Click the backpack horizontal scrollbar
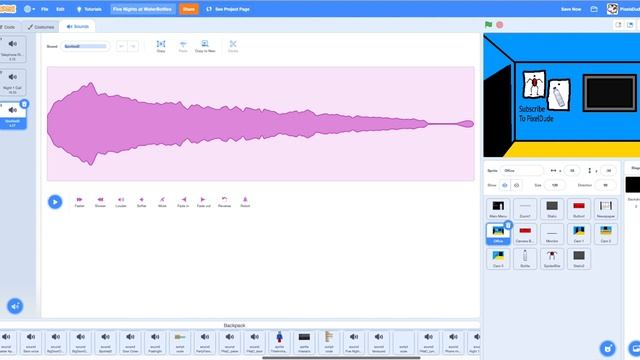 [x=341, y=358]
